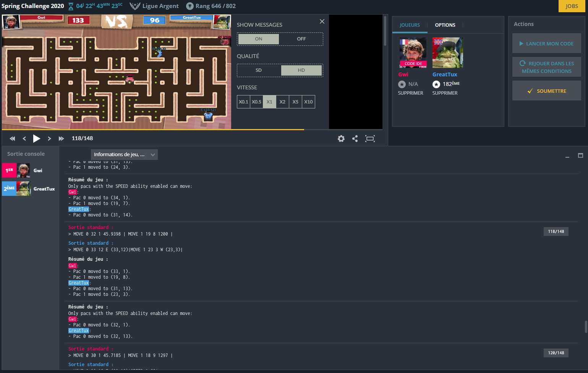Switch to the OPTIONS tab
This screenshot has width=588, height=373.
[x=445, y=25]
